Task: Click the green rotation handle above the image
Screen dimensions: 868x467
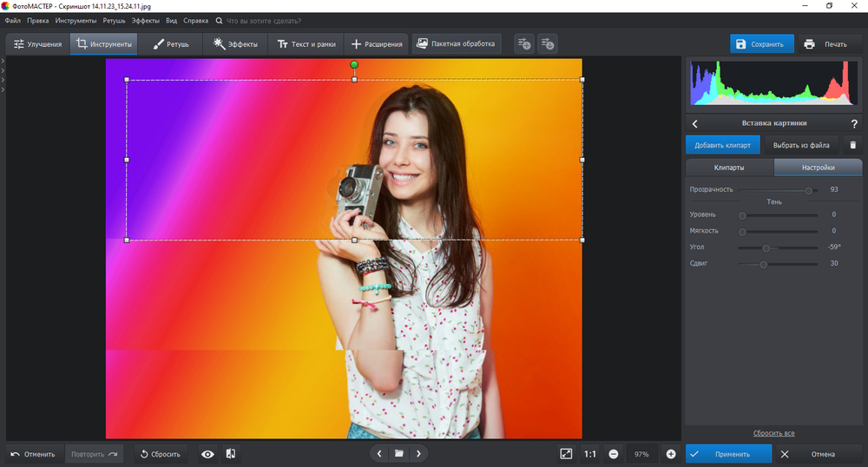Action: click(354, 65)
